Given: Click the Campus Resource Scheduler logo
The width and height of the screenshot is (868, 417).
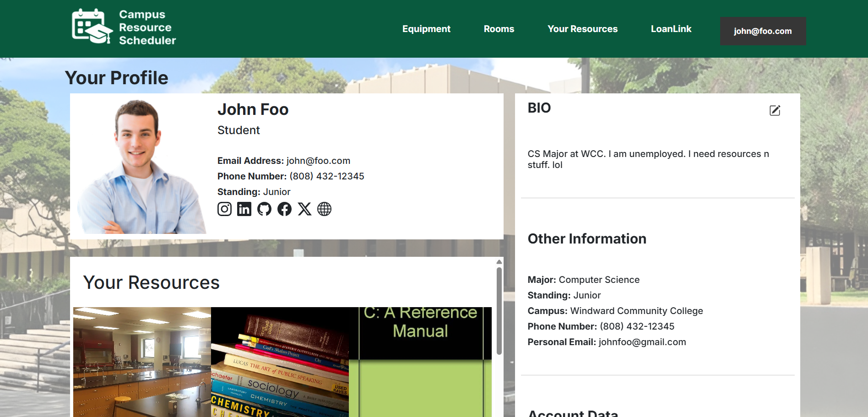Looking at the screenshot, I should pyautogui.click(x=124, y=27).
